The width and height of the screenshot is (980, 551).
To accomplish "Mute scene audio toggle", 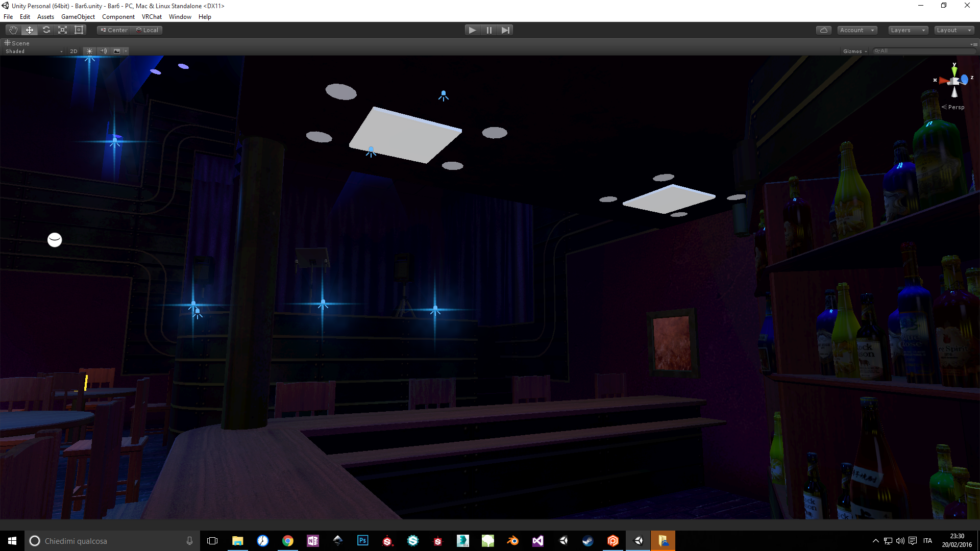I will coord(103,51).
